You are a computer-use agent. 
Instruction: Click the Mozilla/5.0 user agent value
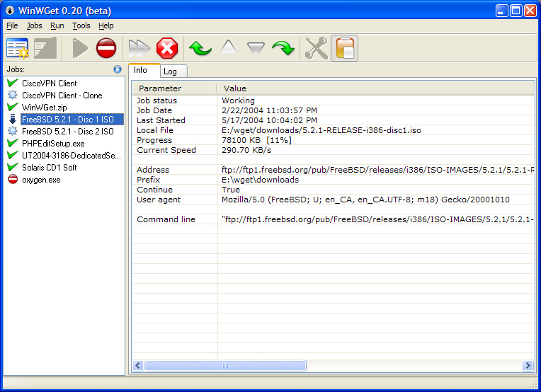point(365,200)
